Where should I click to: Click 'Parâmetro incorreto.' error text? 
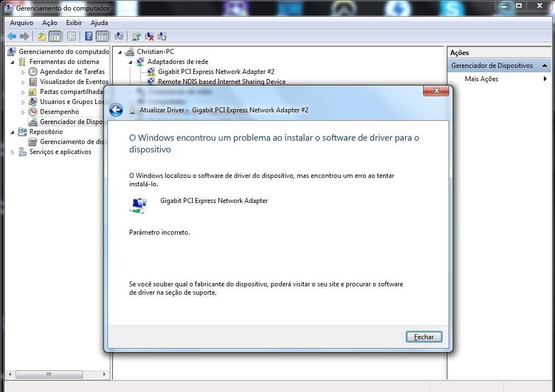pos(159,232)
